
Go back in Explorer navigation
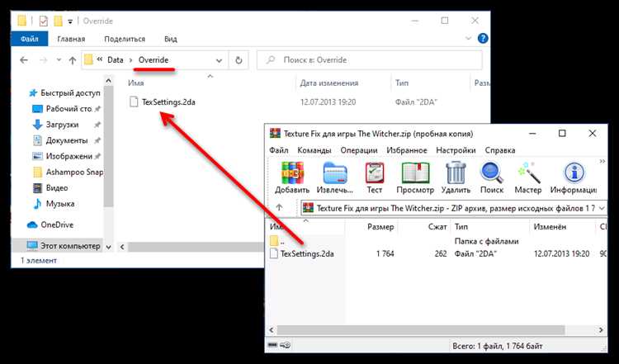(x=24, y=60)
